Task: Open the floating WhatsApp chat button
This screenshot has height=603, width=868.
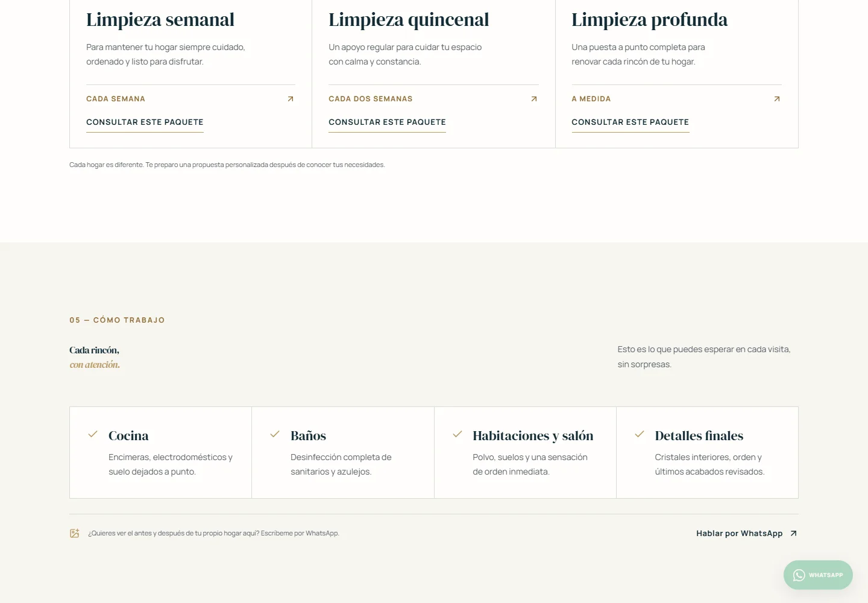Action: 818,575
